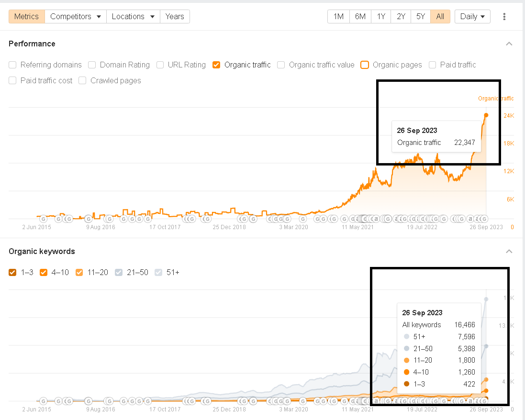
Task: Click the first Google update marker near 2 Jun 2015
Action: (x=43, y=219)
